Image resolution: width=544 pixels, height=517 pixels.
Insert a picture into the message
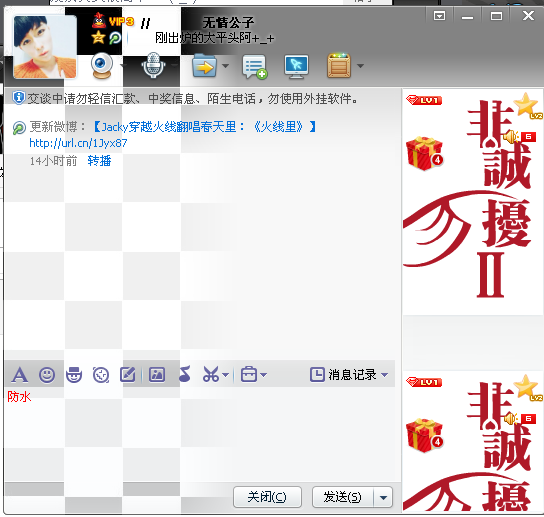[157, 375]
